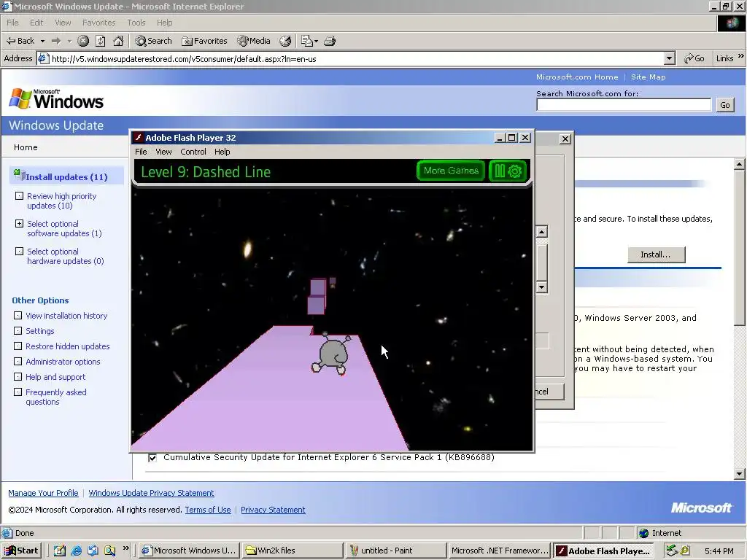Click the page scrollbar up arrow
This screenshot has height=560, width=747.
pyautogui.click(x=740, y=164)
